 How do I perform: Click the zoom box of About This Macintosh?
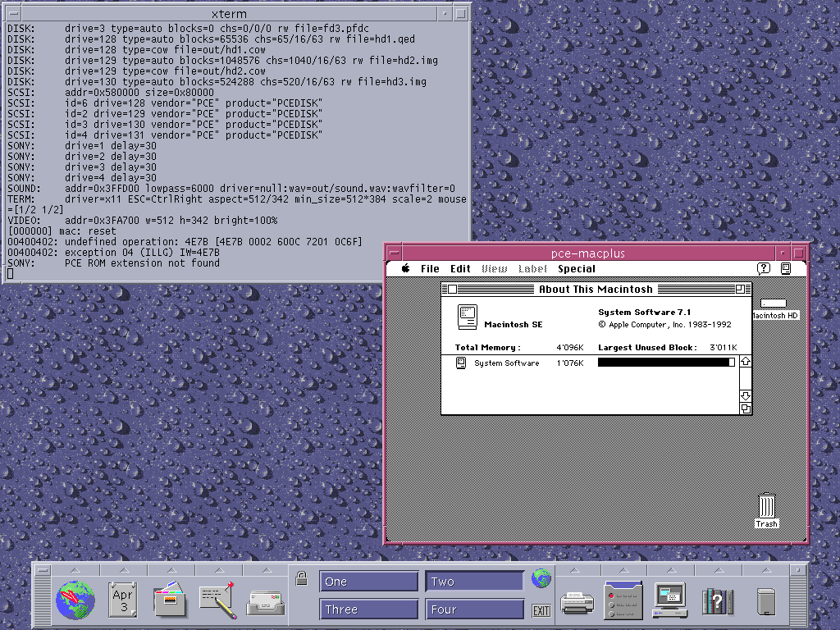tap(740, 290)
